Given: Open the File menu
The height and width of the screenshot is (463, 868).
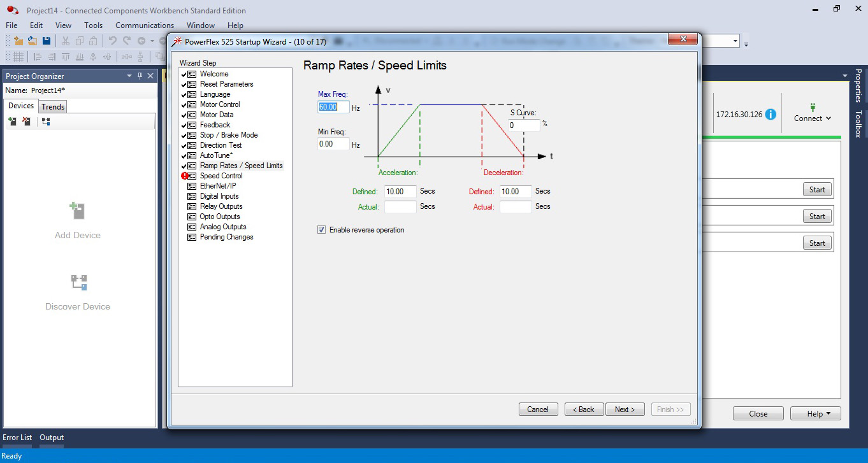Looking at the screenshot, I should 11,25.
